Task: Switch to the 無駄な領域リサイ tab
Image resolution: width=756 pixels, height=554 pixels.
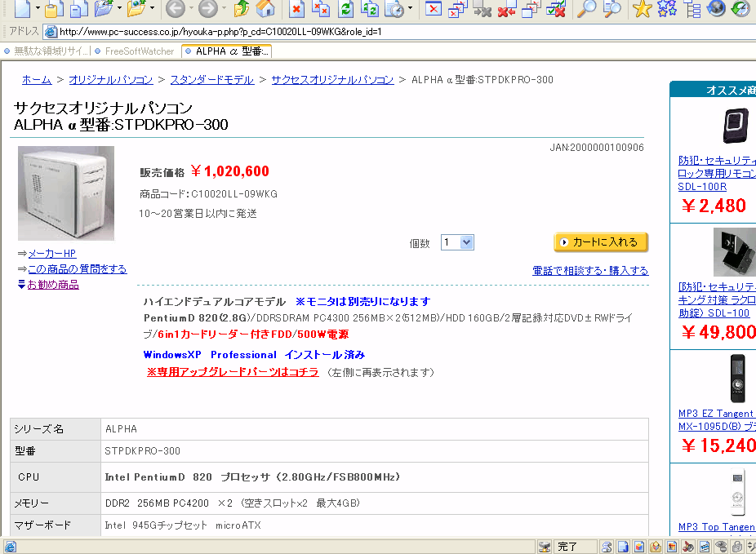Action: point(51,51)
